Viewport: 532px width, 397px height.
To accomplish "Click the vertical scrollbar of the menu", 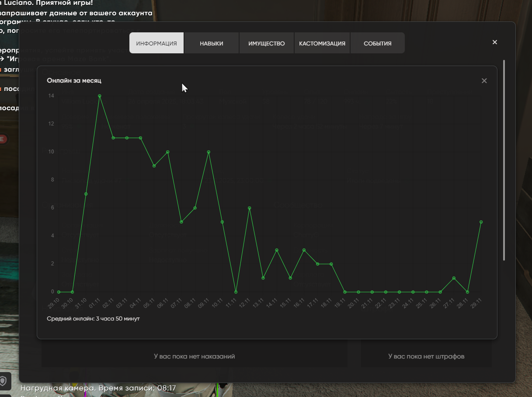I will [504, 160].
